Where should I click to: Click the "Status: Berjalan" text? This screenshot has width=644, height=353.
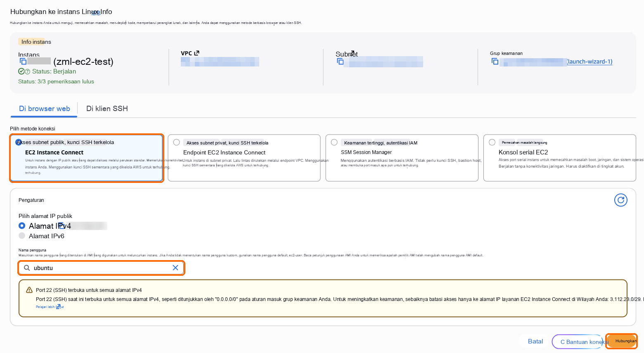(x=54, y=71)
